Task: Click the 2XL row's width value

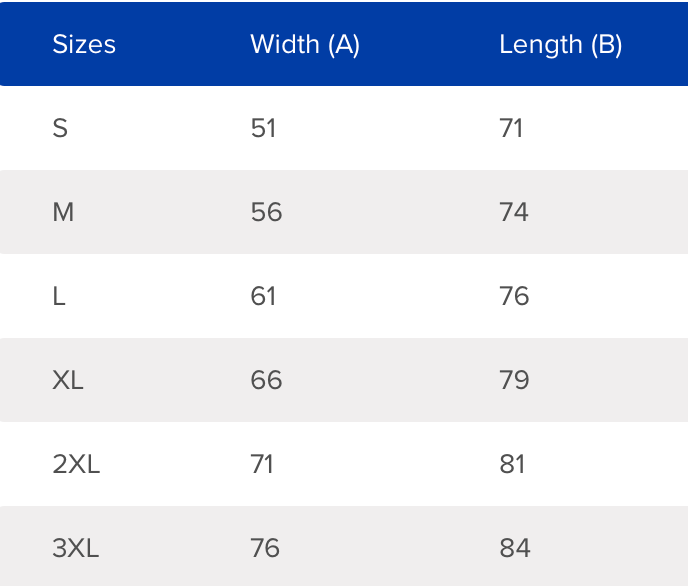Action: (x=262, y=464)
